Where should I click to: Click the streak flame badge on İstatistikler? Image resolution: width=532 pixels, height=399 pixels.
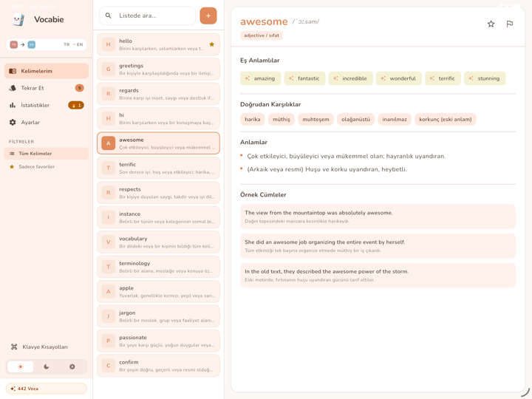point(76,105)
